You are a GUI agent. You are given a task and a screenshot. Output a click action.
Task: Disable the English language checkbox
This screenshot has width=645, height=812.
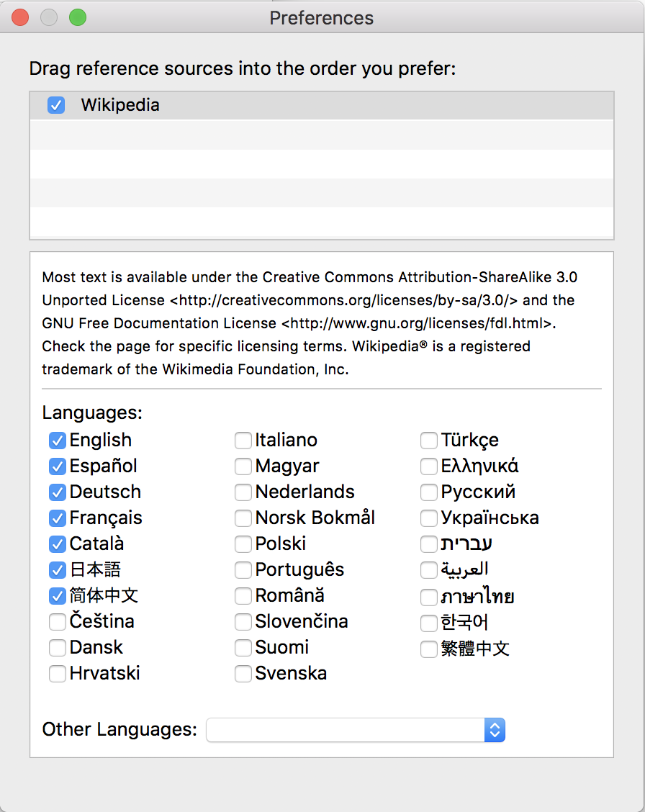click(x=58, y=441)
